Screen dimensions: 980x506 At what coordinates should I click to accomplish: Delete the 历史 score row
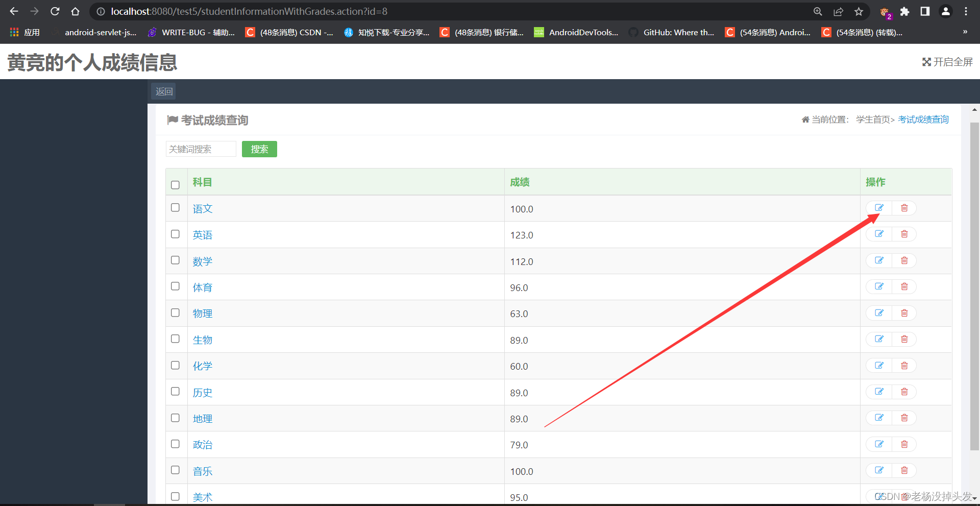coord(904,392)
